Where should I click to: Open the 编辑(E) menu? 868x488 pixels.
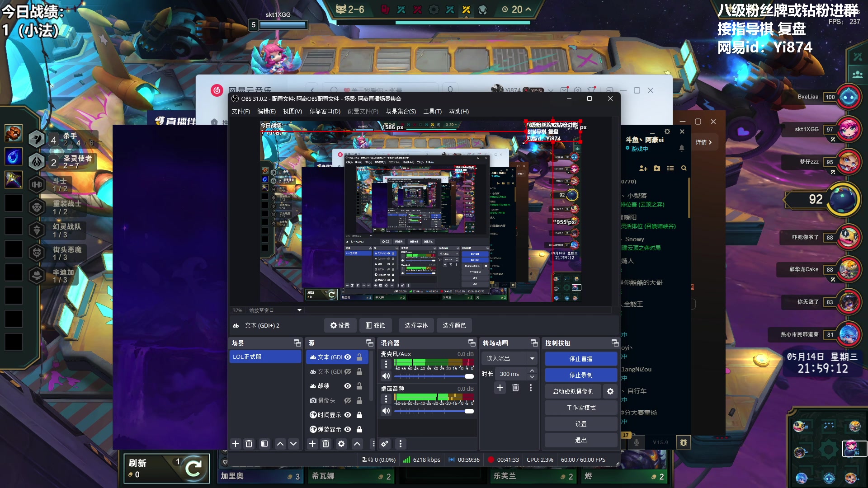266,111
